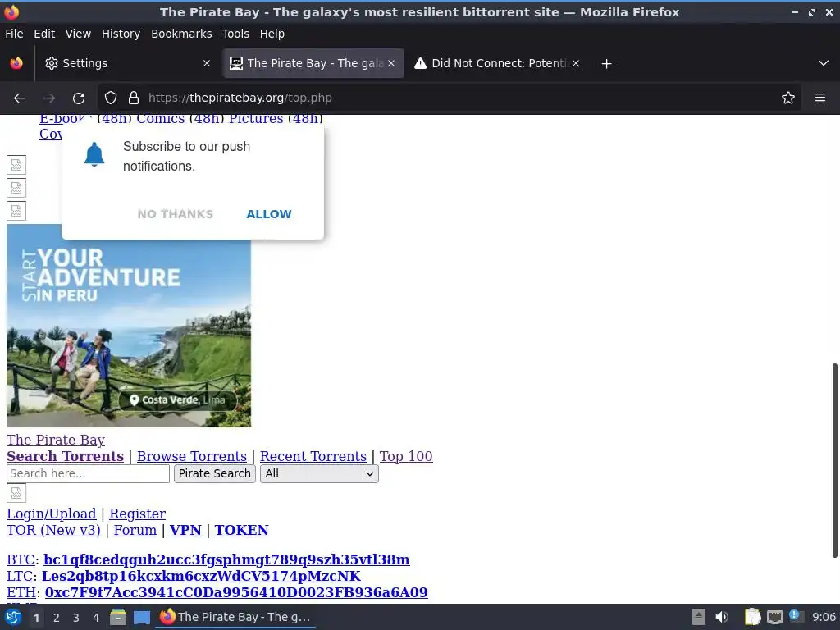This screenshot has height=630, width=840.
Task: Open the LXQt application menu launcher
Action: (13, 617)
